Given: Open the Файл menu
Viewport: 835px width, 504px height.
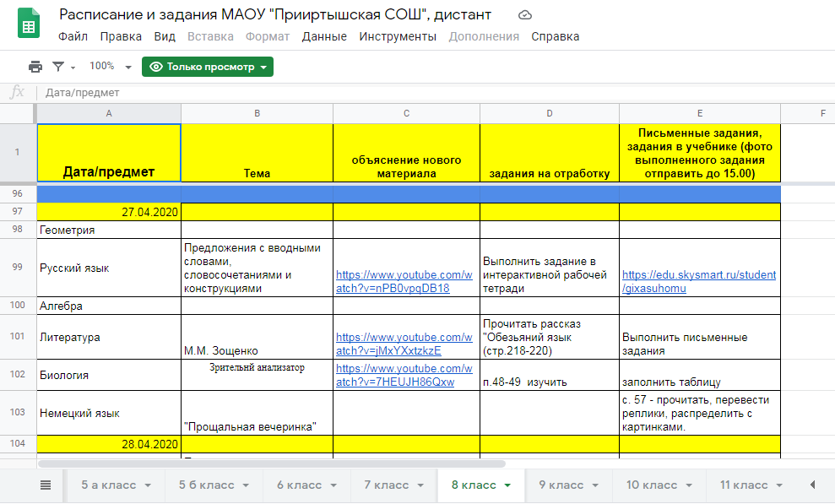Looking at the screenshot, I should (x=73, y=36).
